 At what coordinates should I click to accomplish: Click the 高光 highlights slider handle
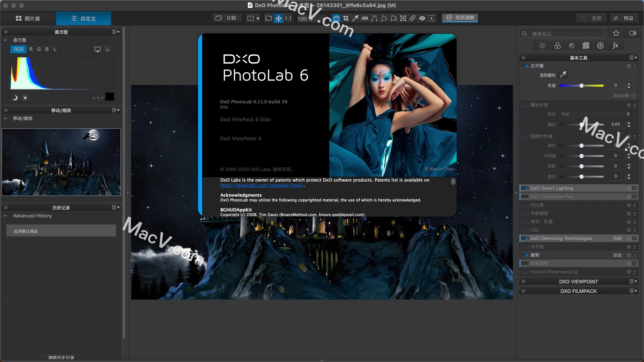[581, 145]
